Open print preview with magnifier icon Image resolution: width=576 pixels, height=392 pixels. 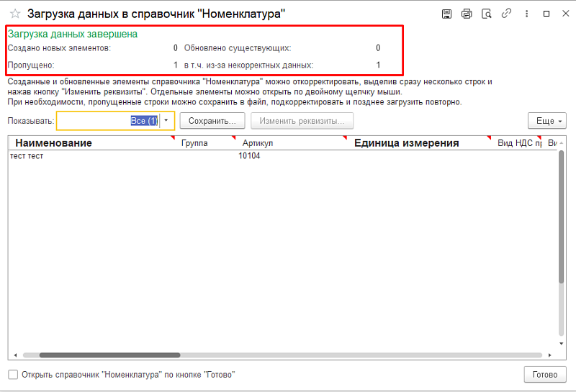[487, 14]
